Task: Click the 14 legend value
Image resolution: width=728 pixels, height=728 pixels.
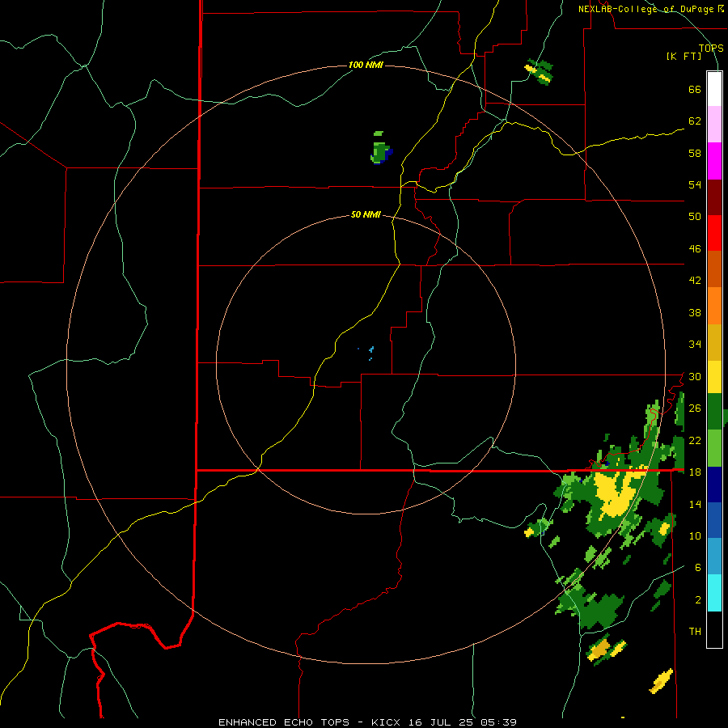Action: pos(695,504)
